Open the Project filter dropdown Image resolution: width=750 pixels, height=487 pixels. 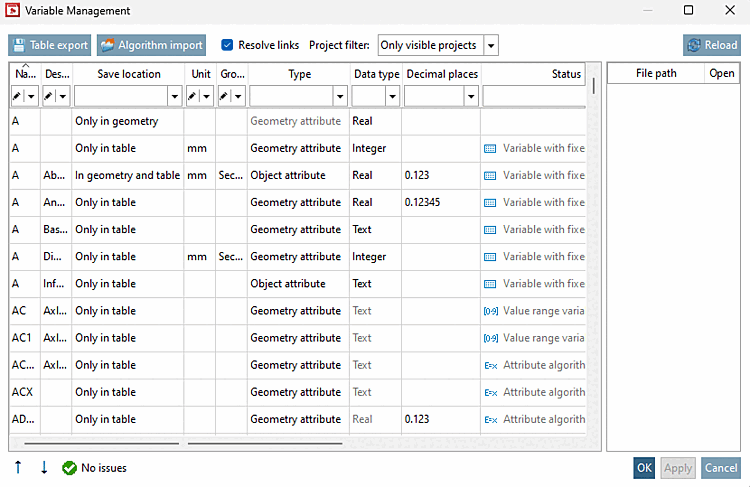pos(491,45)
